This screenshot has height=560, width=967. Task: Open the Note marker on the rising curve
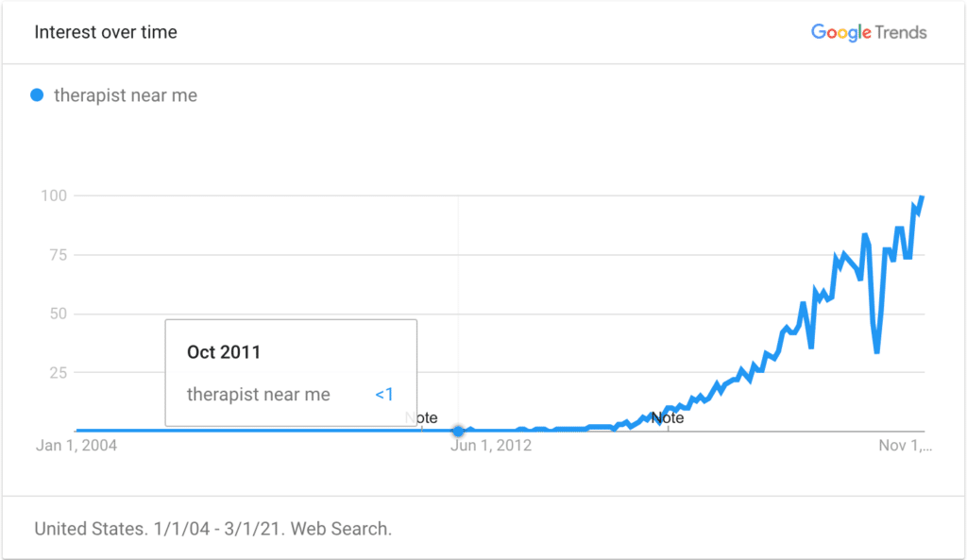coord(668,418)
